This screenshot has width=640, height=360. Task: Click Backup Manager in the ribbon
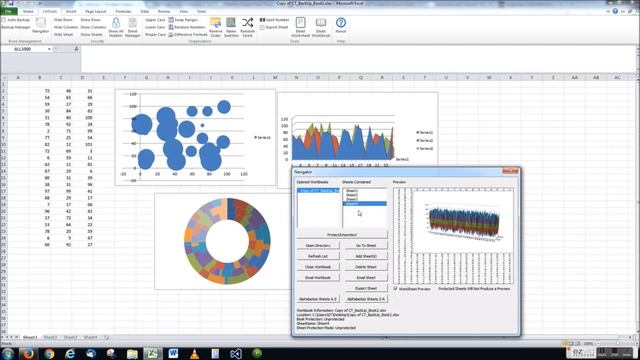tap(16, 27)
